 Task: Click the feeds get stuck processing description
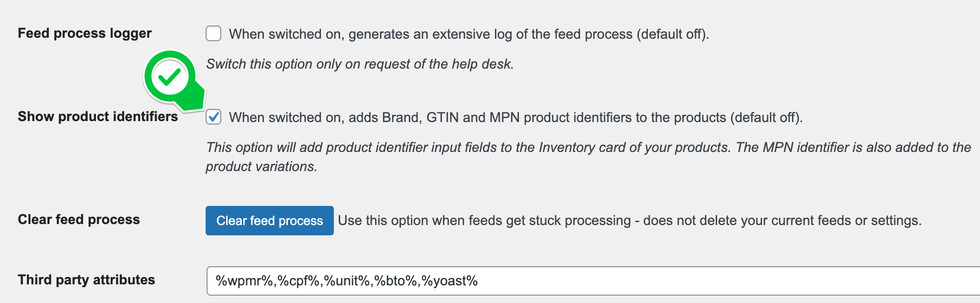click(630, 221)
